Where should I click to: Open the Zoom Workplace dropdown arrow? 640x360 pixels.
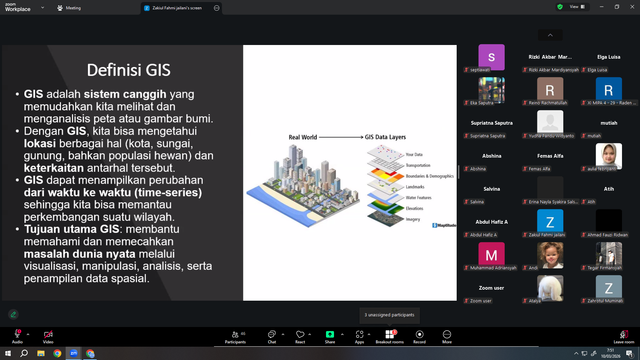tap(42, 7)
